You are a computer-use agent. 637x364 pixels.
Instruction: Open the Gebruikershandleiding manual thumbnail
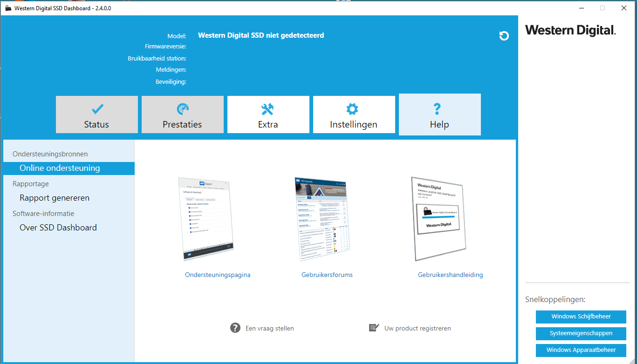click(x=438, y=219)
